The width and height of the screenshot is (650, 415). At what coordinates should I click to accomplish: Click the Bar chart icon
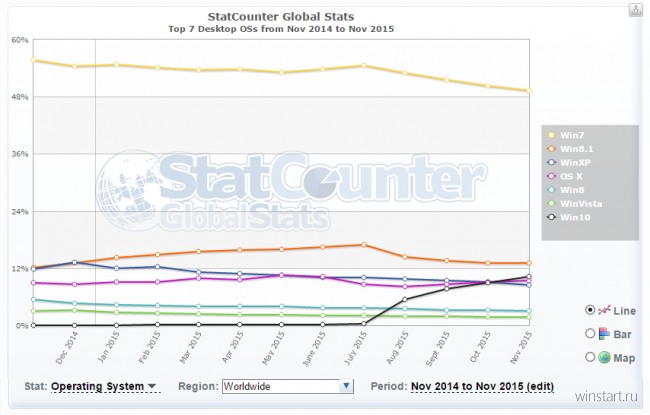pos(604,334)
